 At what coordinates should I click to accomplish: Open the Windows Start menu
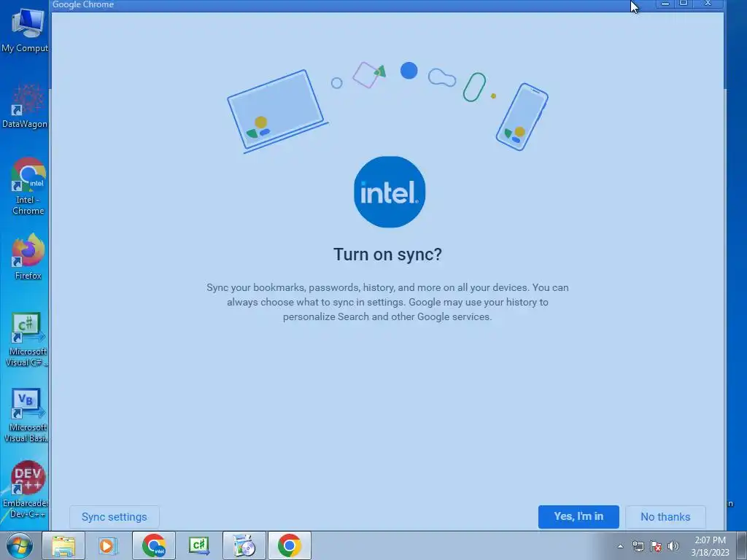coord(20,545)
